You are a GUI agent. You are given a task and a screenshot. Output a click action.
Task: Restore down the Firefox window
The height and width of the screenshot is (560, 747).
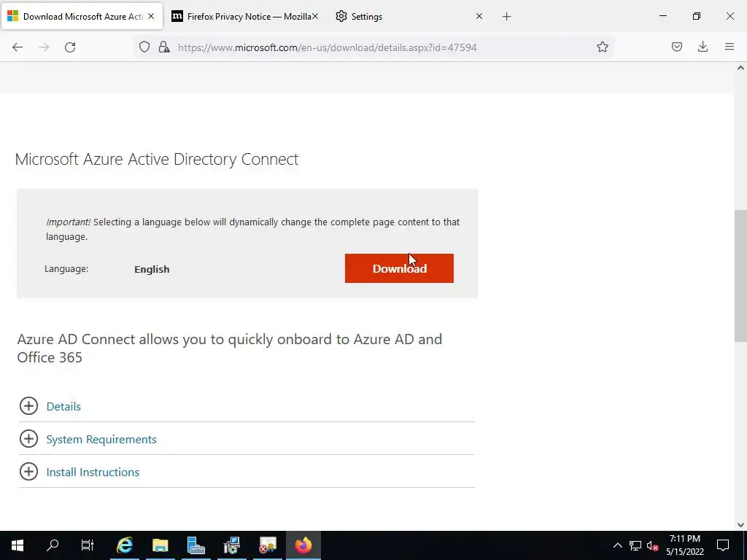(x=697, y=16)
